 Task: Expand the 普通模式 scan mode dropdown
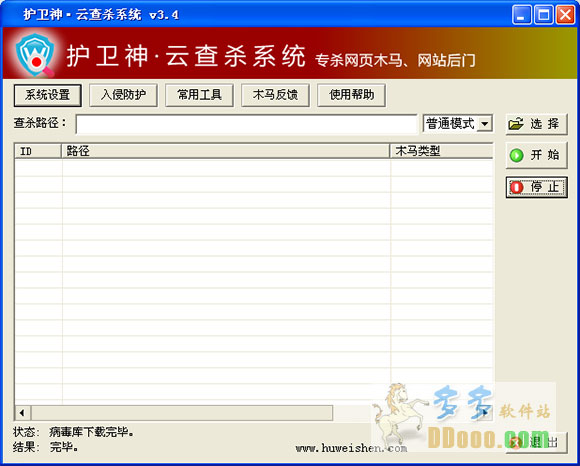tap(485, 124)
